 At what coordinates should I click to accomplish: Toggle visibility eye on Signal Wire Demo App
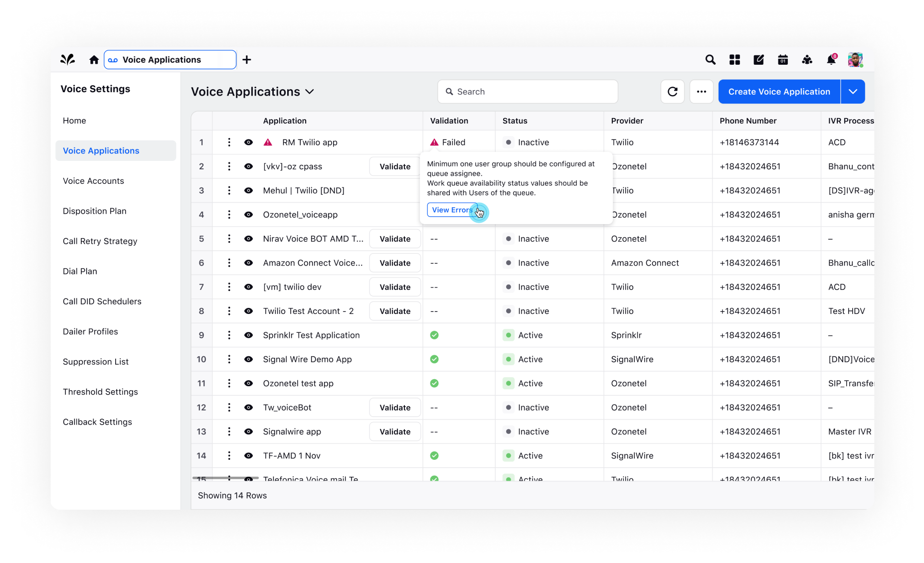tap(248, 359)
